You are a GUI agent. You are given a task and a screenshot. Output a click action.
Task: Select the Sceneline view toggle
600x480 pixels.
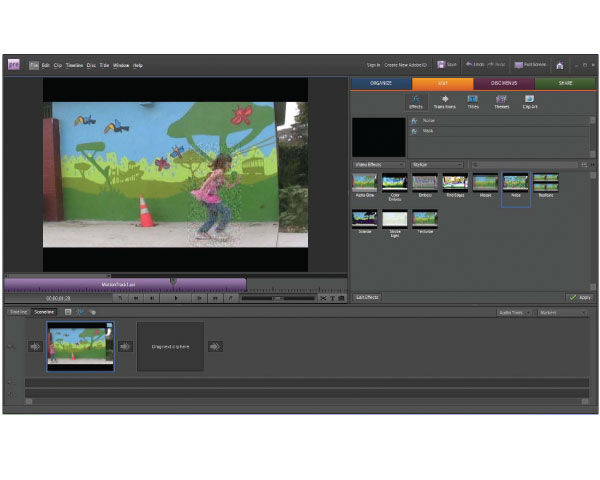click(x=44, y=312)
